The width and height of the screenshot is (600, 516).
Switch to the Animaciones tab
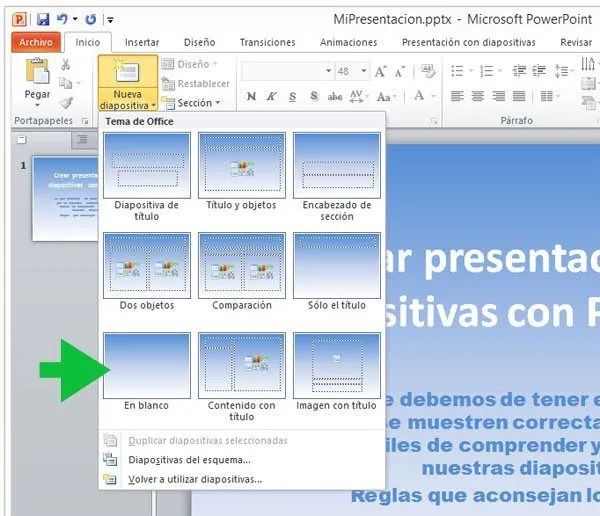tap(349, 42)
